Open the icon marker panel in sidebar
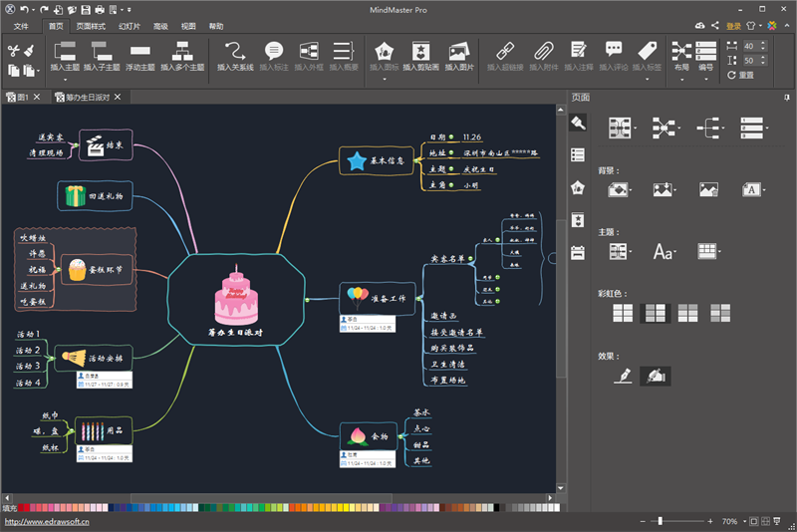Viewport: 797px width, 532px height. (x=578, y=187)
